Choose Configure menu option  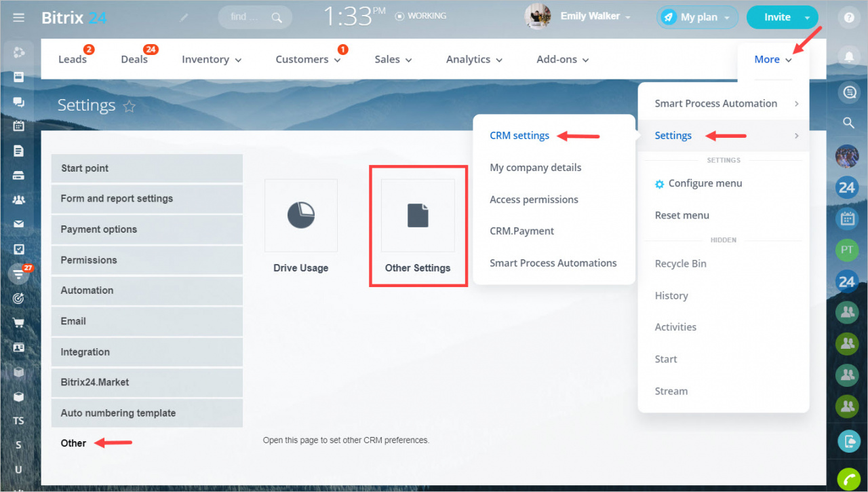705,184
